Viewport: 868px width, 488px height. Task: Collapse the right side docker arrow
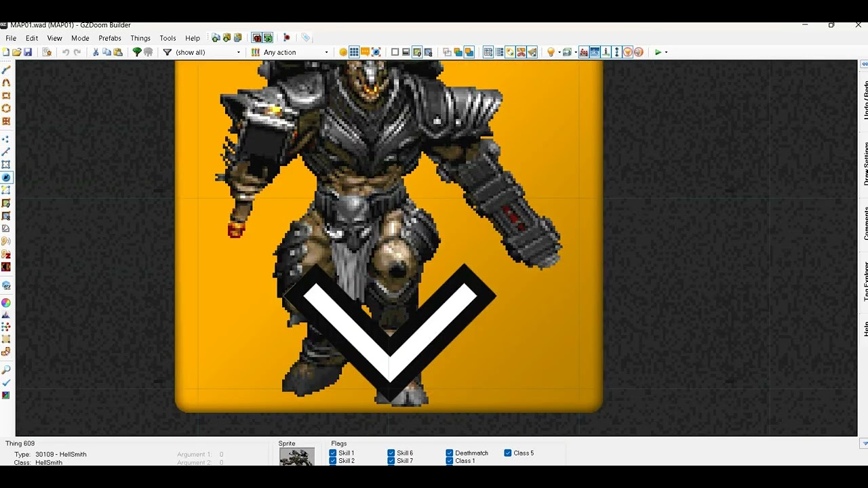(x=864, y=64)
